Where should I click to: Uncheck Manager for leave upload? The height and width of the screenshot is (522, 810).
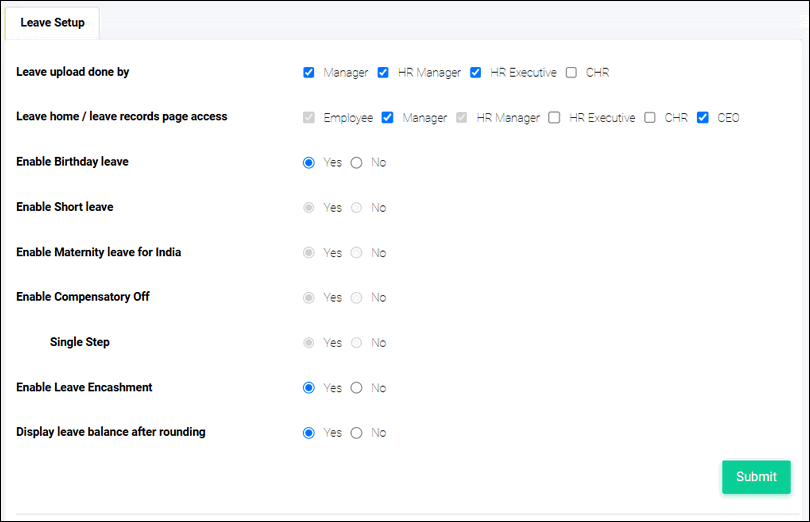tap(308, 72)
